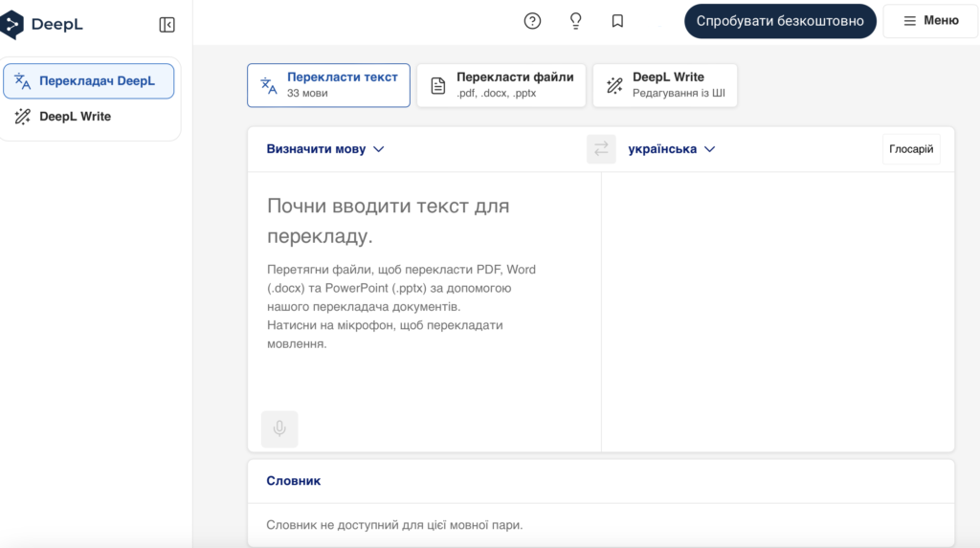
Task: Select the Перекласти текст tab
Action: tap(328, 85)
